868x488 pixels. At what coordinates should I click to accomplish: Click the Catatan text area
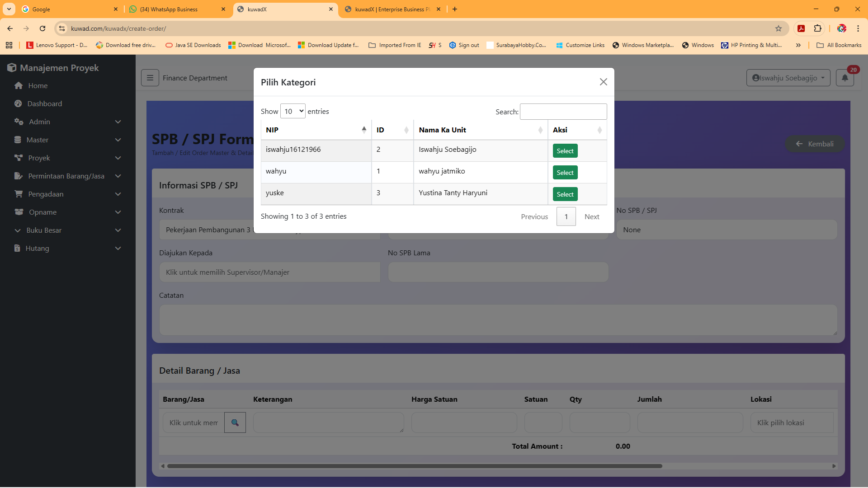pos(498,320)
